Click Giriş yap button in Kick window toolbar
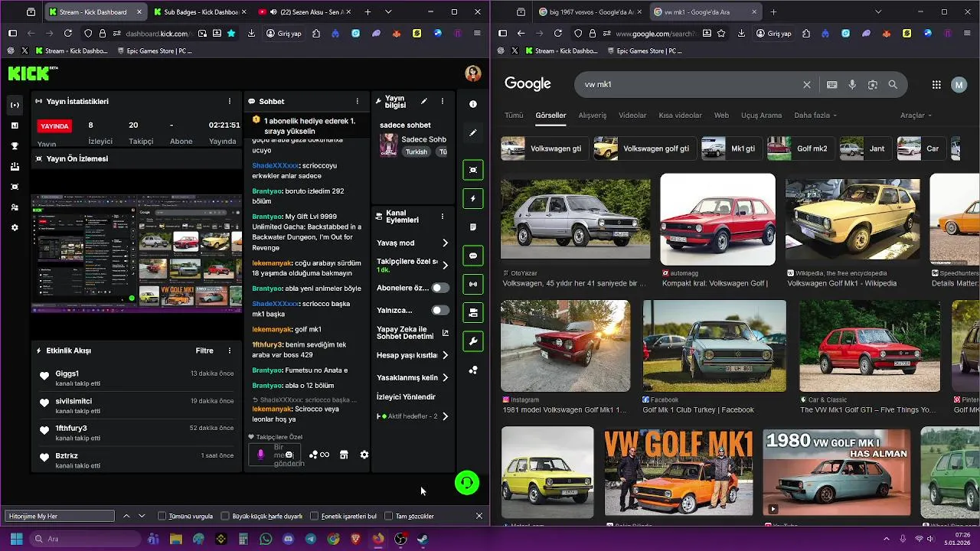This screenshot has width=980, height=551. tap(284, 34)
